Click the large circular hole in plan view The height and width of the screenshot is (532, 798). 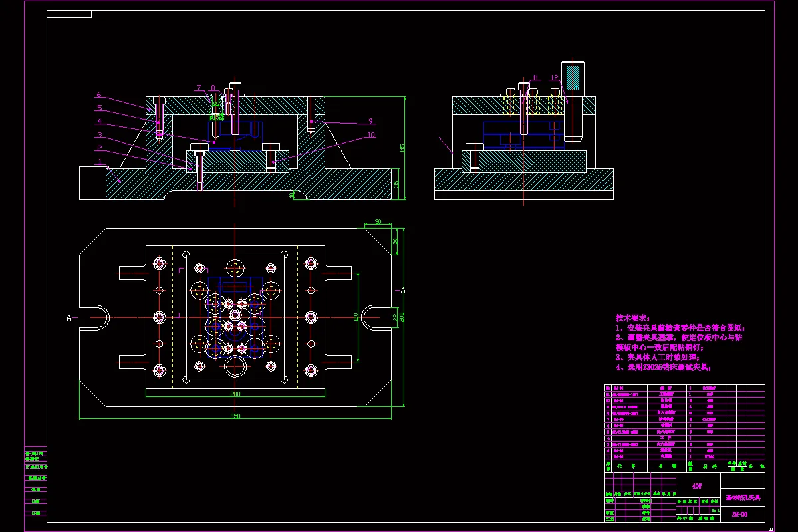236,366
